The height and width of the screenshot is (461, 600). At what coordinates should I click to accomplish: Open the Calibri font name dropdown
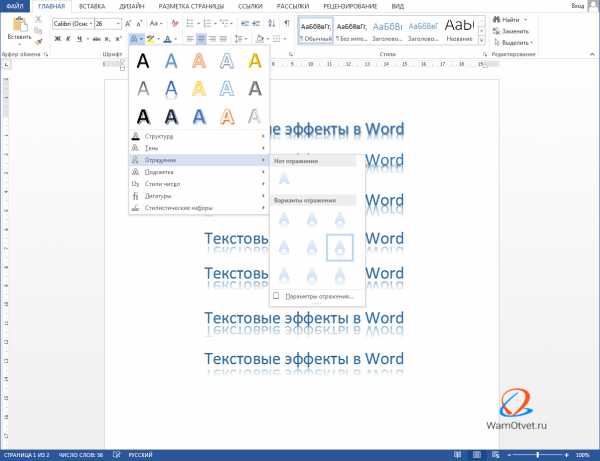pos(90,24)
